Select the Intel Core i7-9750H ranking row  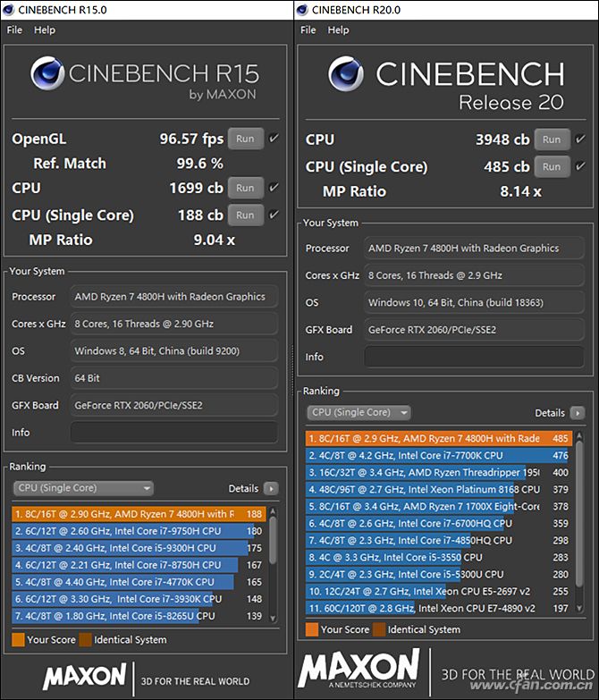point(139,531)
